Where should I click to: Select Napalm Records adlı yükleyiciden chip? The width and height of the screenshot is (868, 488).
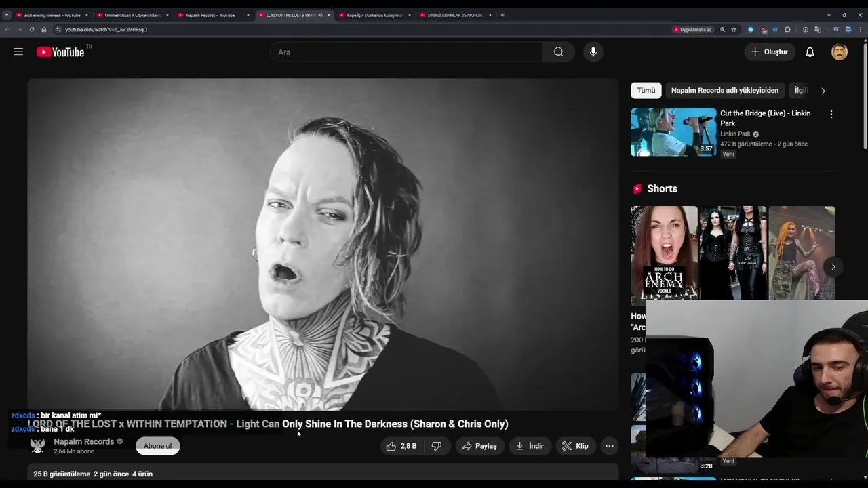[x=725, y=90]
